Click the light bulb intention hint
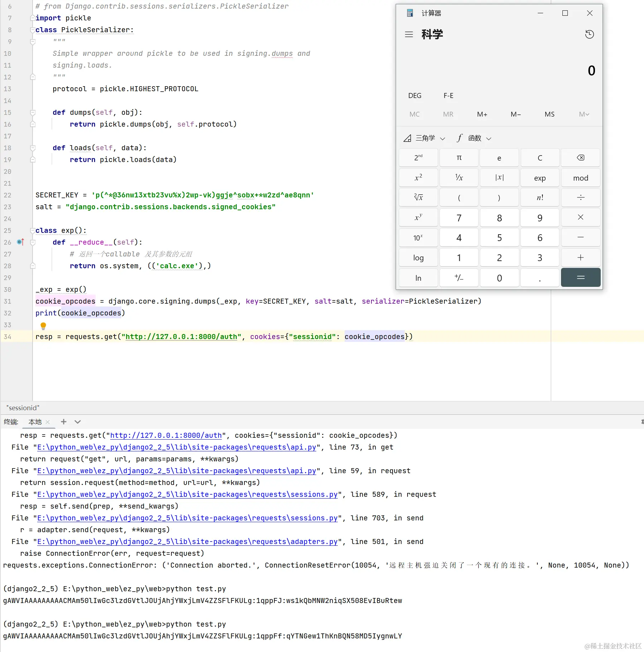 (43, 326)
